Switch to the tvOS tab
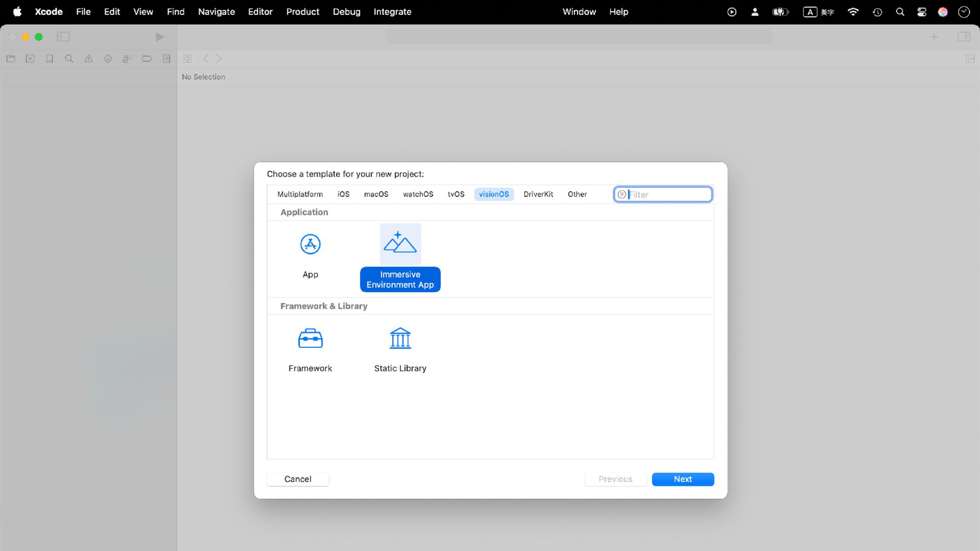The height and width of the screenshot is (551, 980). click(x=456, y=194)
